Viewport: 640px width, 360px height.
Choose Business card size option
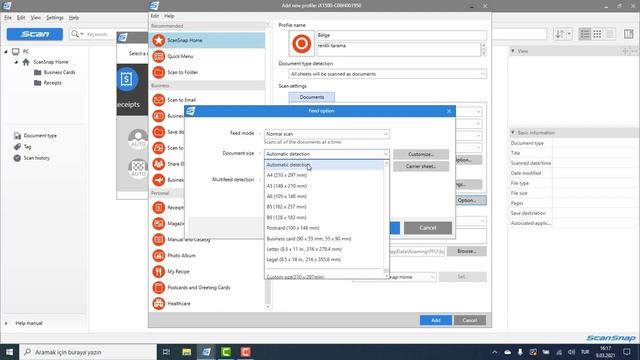pyautogui.click(x=324, y=239)
